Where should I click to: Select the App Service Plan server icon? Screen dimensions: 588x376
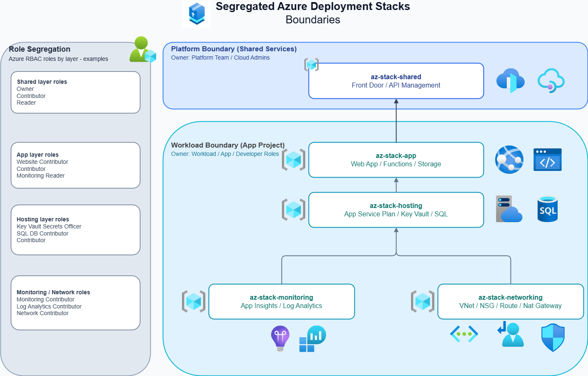point(508,209)
